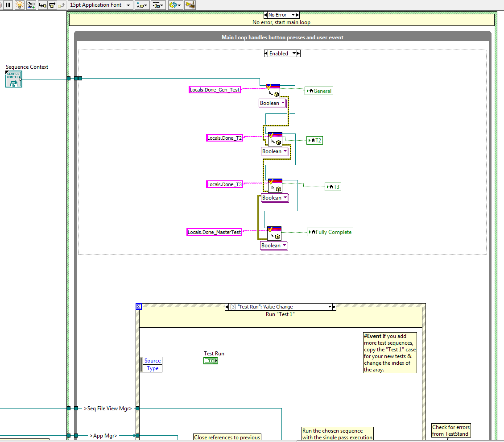Open the No Error case selector dropdown

click(281, 15)
